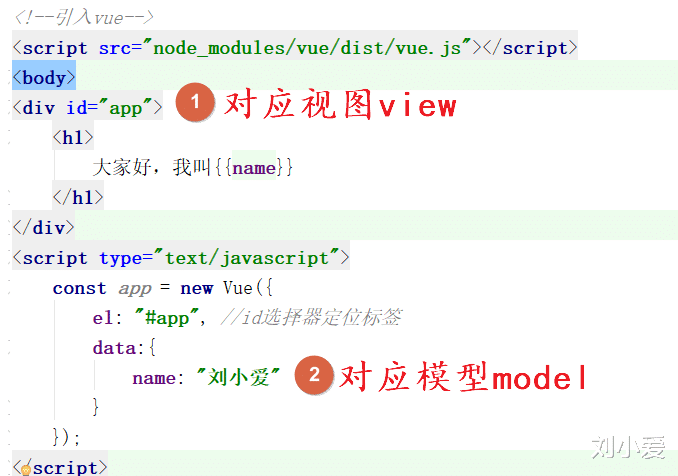Click the highlighted <body> tag
Screen dimensions: 678x476
[44, 78]
